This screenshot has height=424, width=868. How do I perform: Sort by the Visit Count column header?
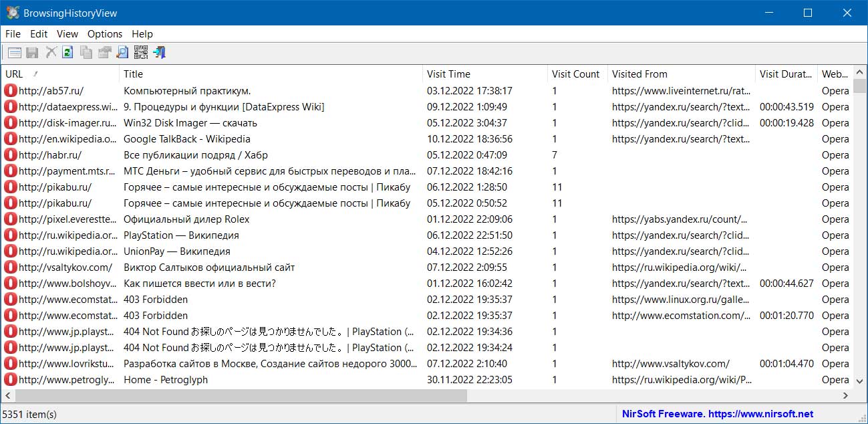point(578,74)
